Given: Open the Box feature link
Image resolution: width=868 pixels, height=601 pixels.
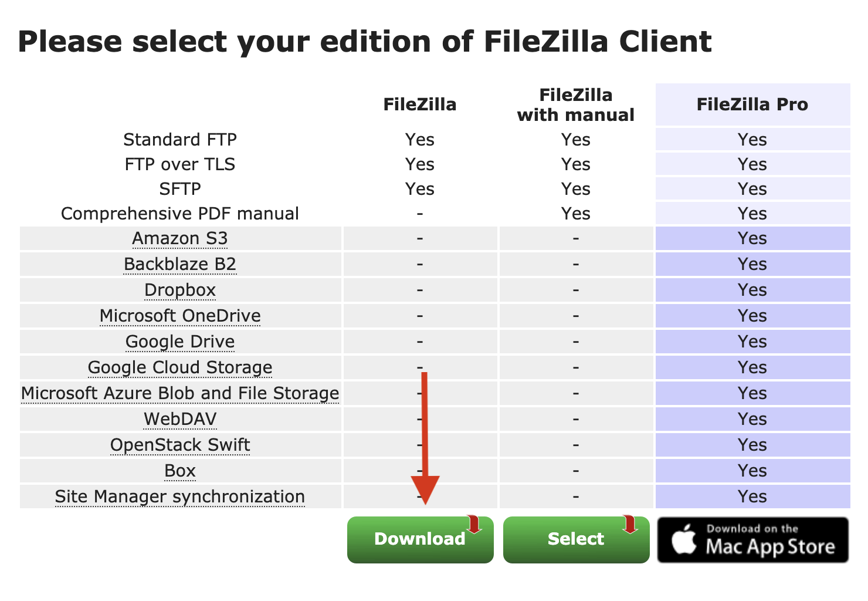Looking at the screenshot, I should [180, 471].
